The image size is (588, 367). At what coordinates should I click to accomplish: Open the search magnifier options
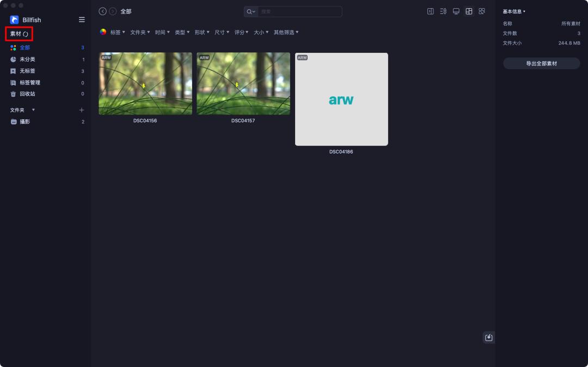[x=251, y=11]
